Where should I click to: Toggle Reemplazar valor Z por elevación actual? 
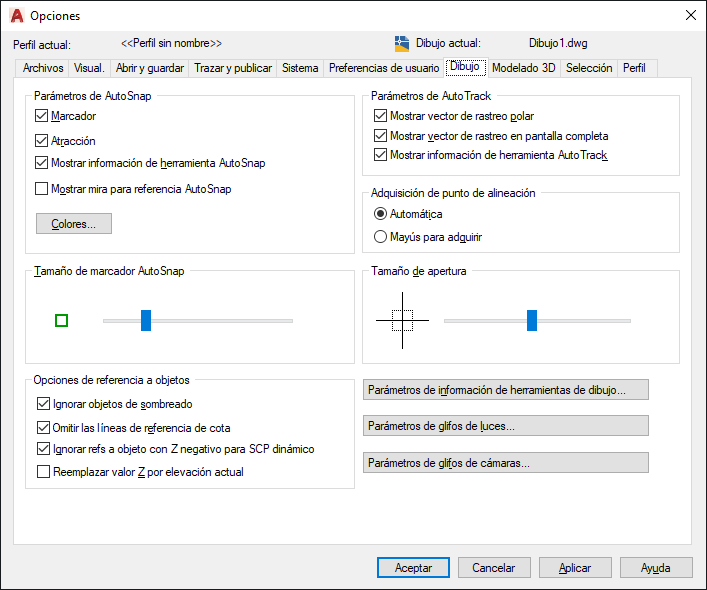(x=43, y=471)
